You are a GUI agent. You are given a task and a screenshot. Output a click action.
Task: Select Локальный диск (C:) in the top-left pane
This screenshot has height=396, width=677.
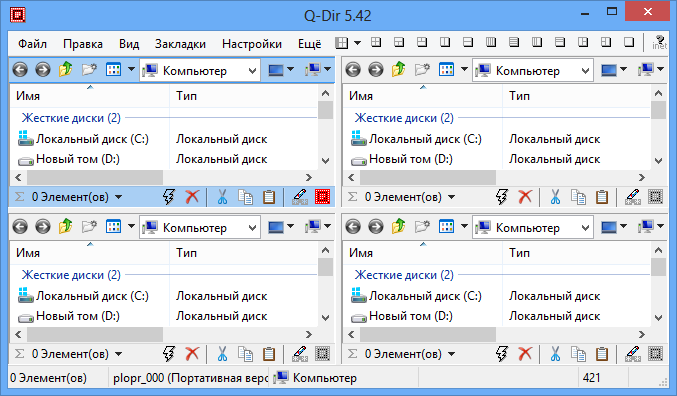coord(92,139)
